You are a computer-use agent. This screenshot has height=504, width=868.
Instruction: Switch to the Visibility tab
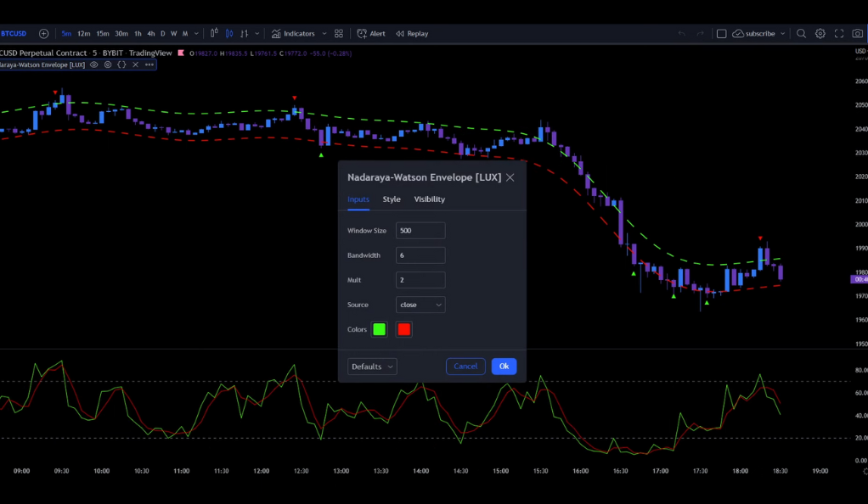(429, 199)
